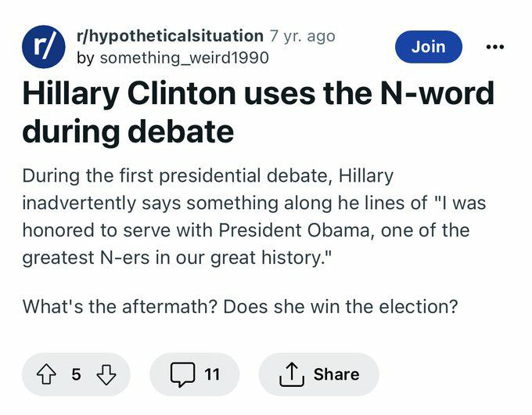Click the '7 yr. ago' timestamp
The height and width of the screenshot is (415, 532).
302,35
